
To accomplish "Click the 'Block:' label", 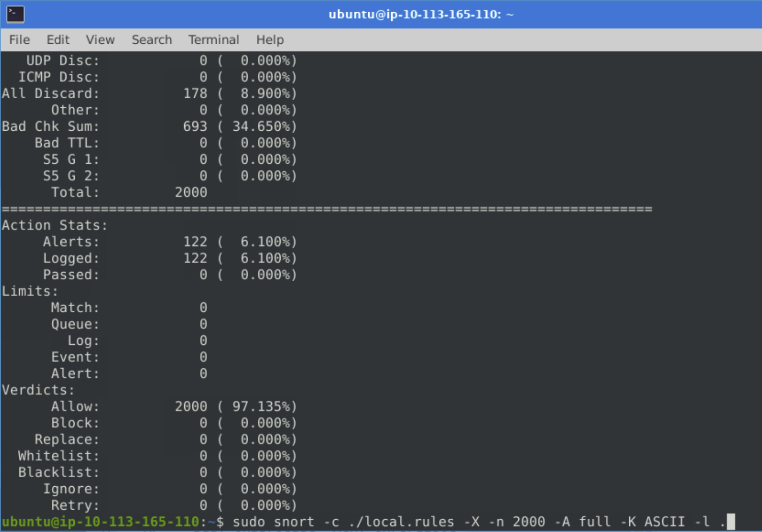I will [75, 423].
